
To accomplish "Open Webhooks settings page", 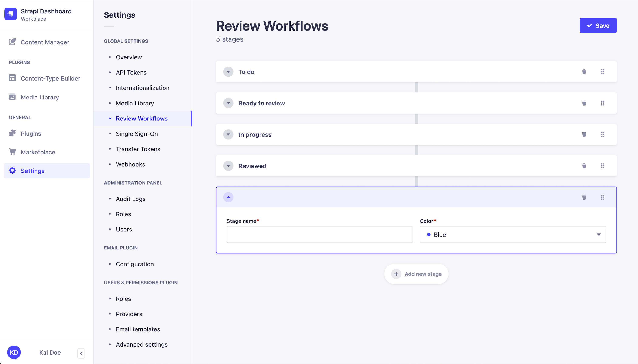I will point(130,164).
